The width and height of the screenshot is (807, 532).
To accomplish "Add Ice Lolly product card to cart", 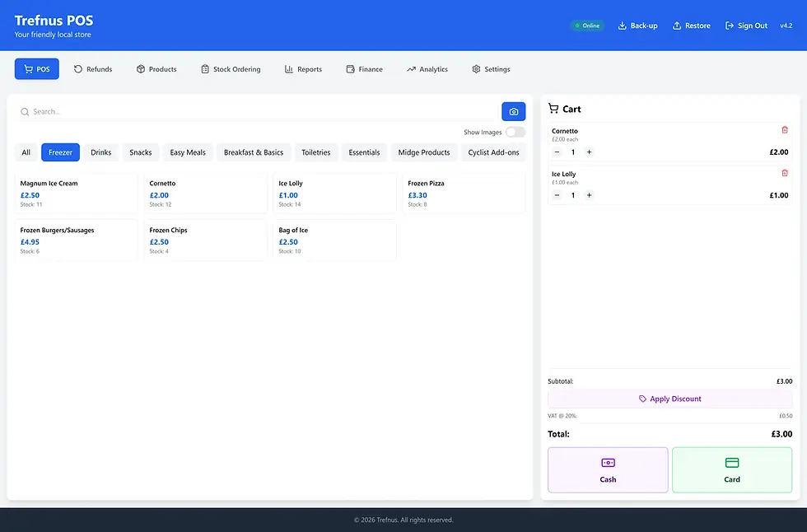I will (334, 193).
